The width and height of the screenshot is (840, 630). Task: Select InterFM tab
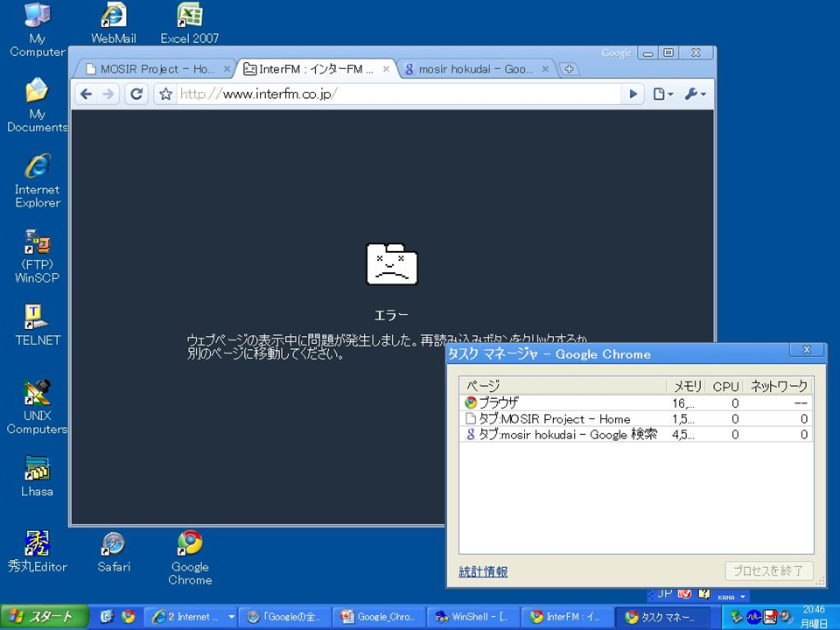(x=316, y=68)
